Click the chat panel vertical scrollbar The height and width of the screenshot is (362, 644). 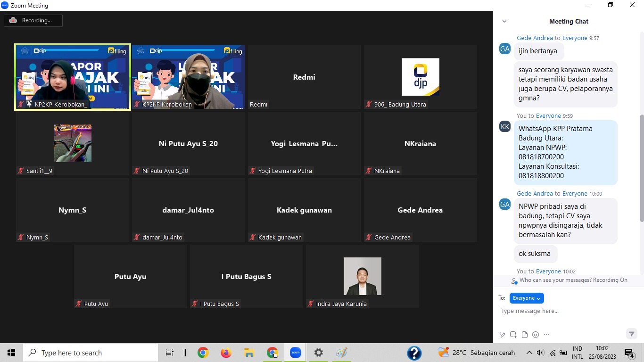click(x=642, y=167)
